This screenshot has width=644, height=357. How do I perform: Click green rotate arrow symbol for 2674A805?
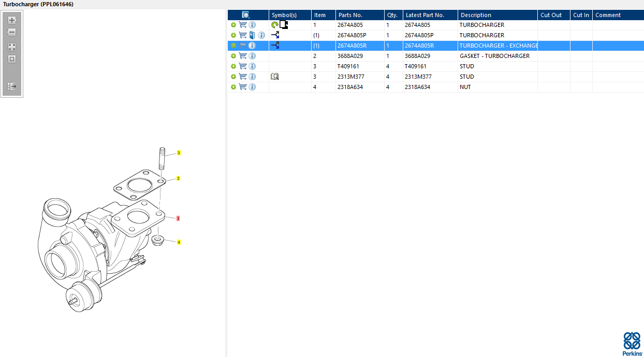[275, 25]
